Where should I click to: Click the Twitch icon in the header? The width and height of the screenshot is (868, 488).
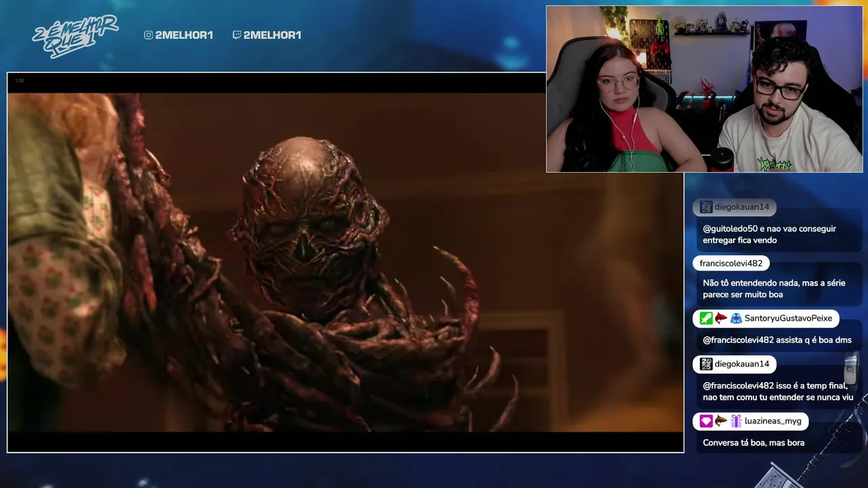click(237, 35)
